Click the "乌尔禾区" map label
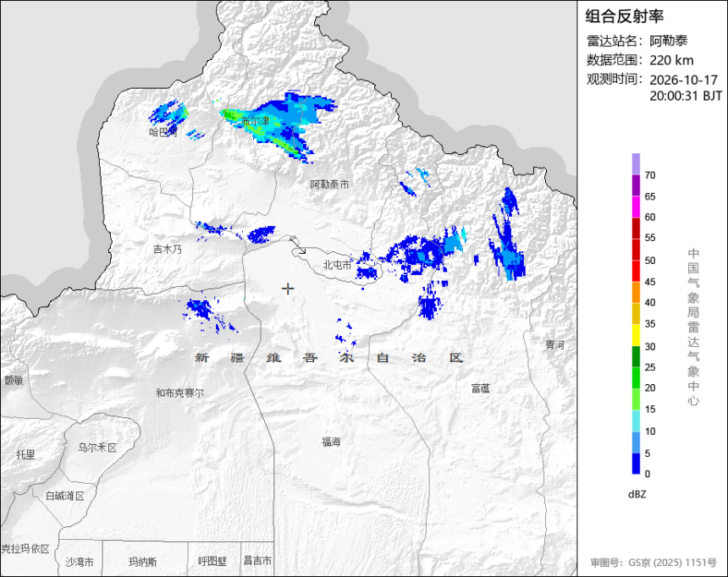This screenshot has width=728, height=577. (97, 448)
